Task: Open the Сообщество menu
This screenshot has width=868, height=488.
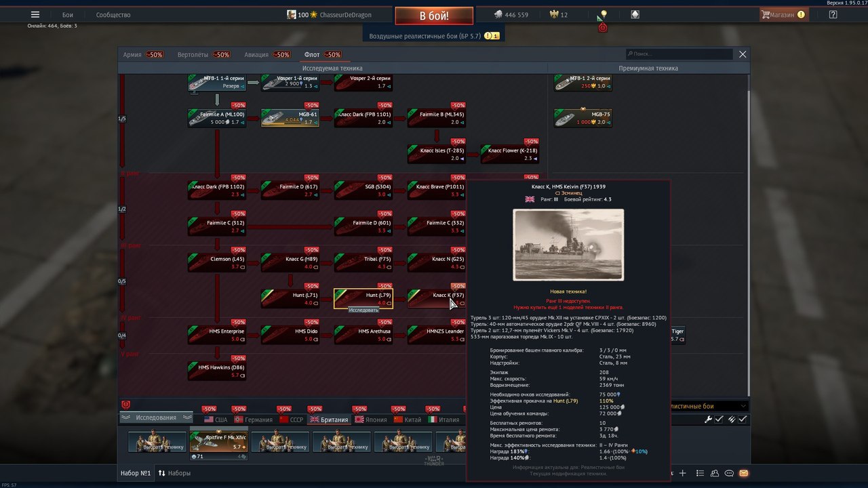Action: click(x=113, y=15)
